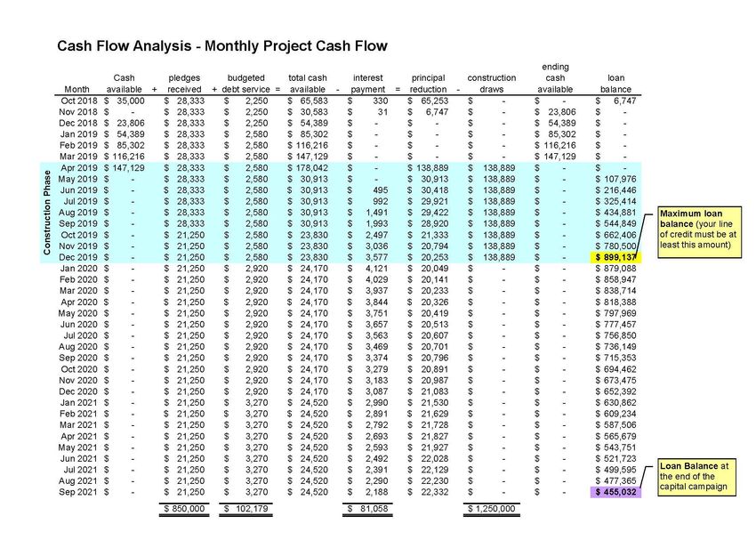Click the cash available value 35,000
This screenshot has height=548, width=756.
click(130, 101)
